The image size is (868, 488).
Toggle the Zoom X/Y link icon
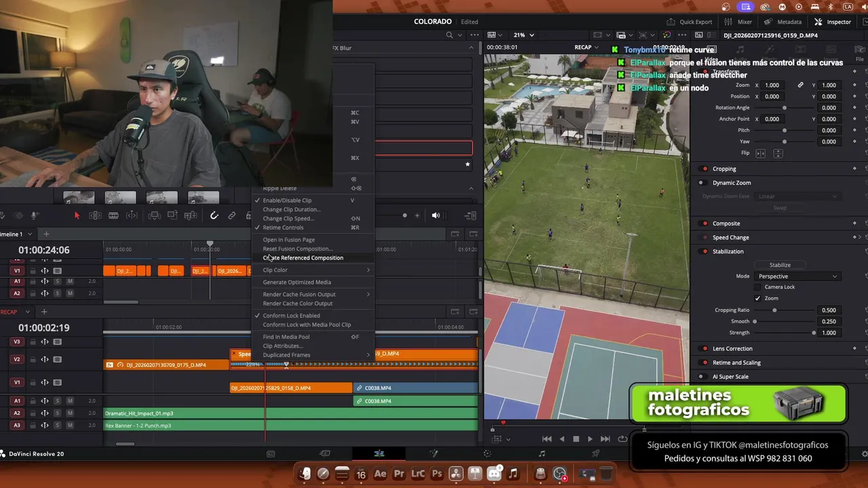point(800,85)
